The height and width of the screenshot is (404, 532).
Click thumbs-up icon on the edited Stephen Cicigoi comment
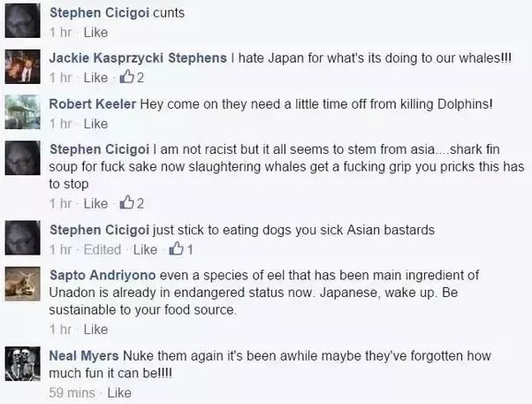pos(176,248)
